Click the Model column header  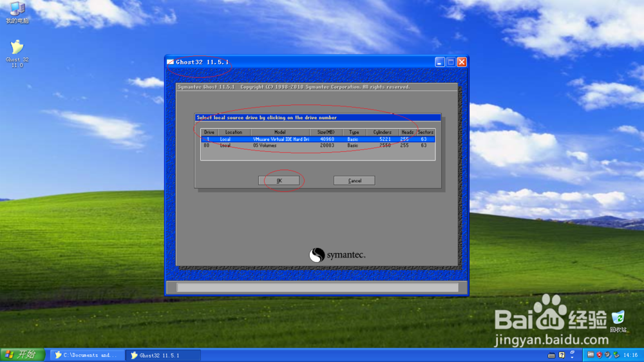point(279,132)
